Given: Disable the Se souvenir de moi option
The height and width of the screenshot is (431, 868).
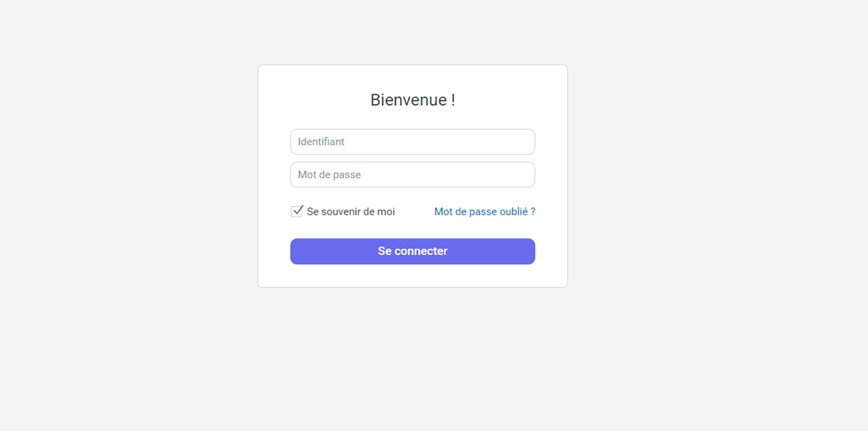Looking at the screenshot, I should [x=297, y=211].
